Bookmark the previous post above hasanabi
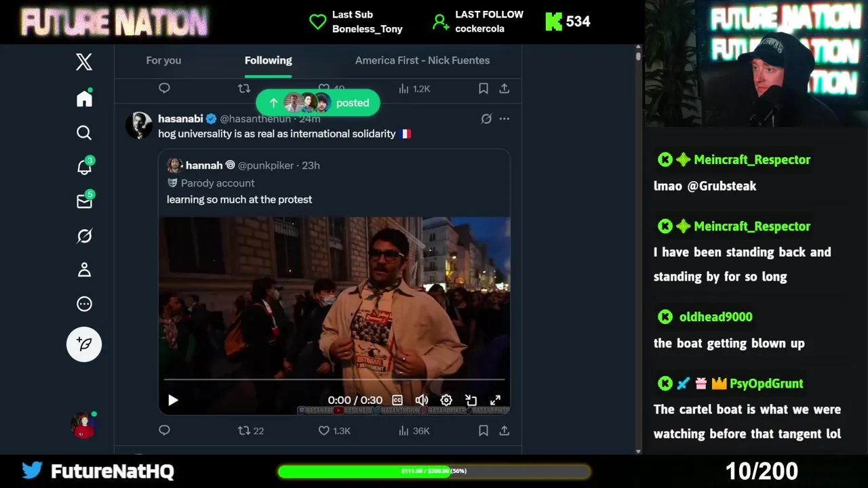 coord(484,88)
